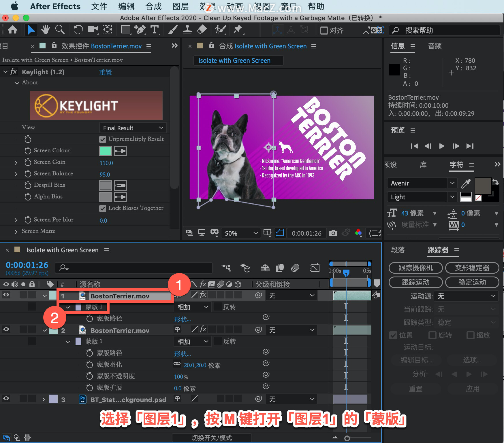Enable the 对齐 snapping checkbox
504x443 pixels.
[324, 30]
